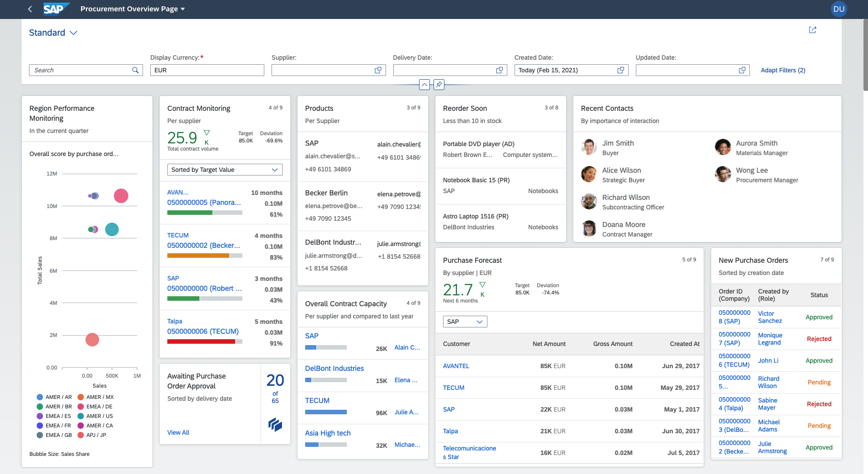Collapse the filter header bar
Viewport: 868px width, 474px height.
tap(424, 85)
